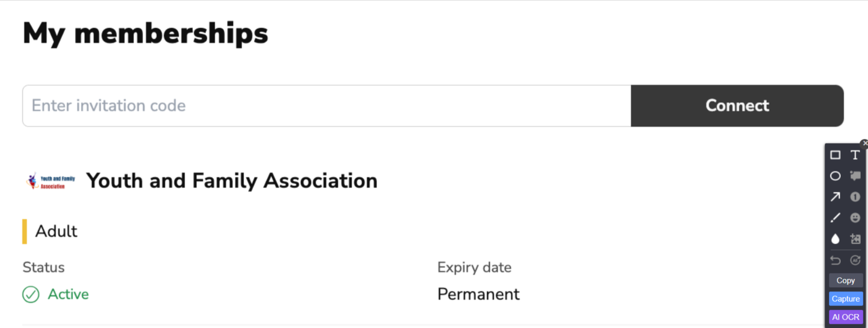Undo the last annotation

tap(836, 260)
